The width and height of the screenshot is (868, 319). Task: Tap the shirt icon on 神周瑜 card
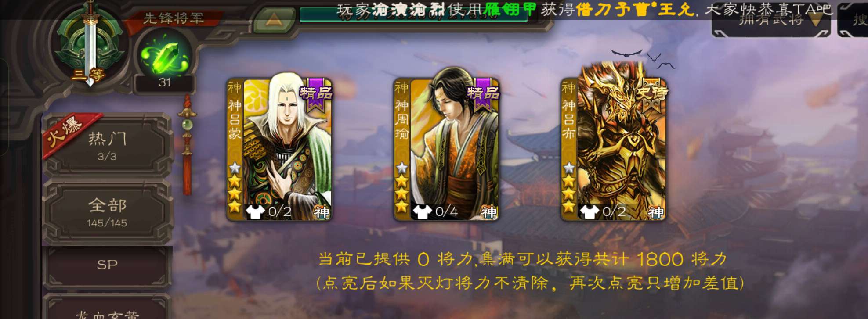pos(422,212)
